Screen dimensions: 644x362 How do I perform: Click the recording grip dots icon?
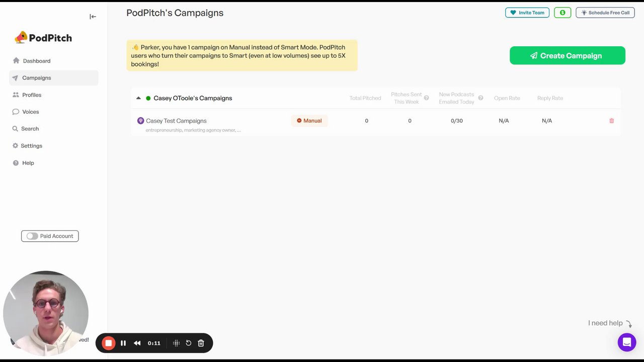[x=176, y=343]
